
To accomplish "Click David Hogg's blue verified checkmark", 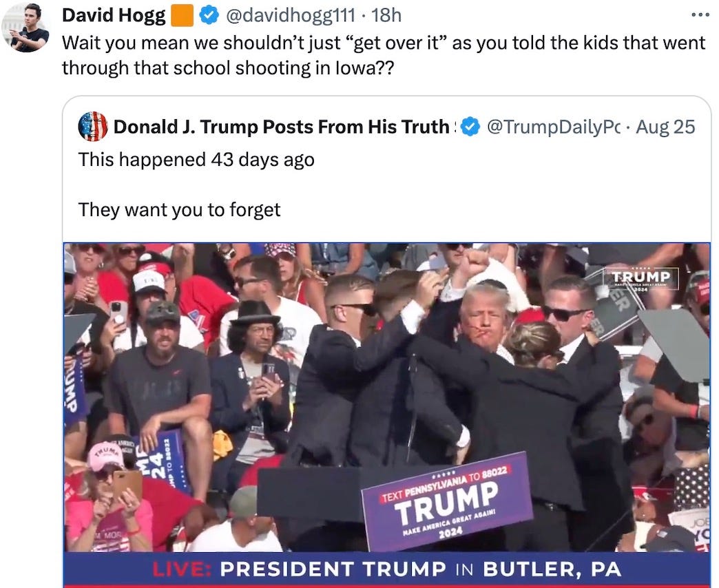I will tap(209, 16).
